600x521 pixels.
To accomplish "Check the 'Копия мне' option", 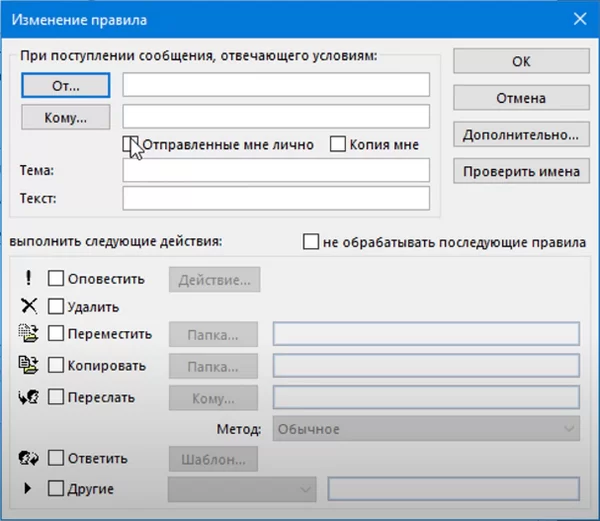I will pos(338,144).
